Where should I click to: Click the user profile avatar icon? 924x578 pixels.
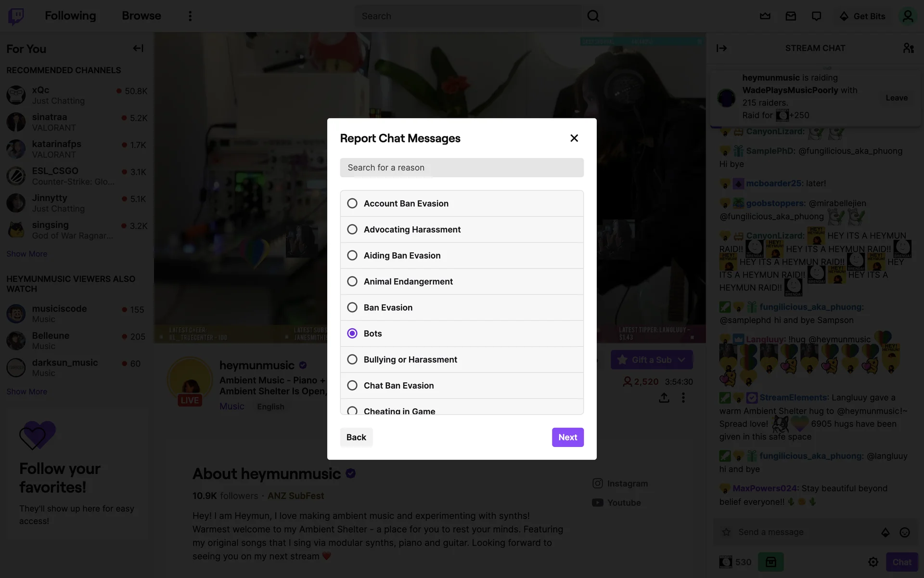908,16
